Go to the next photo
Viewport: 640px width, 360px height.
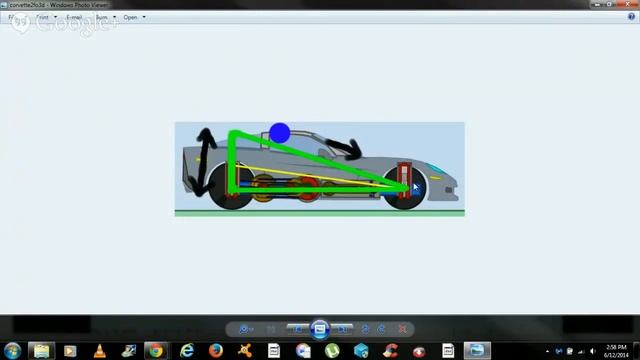342,329
